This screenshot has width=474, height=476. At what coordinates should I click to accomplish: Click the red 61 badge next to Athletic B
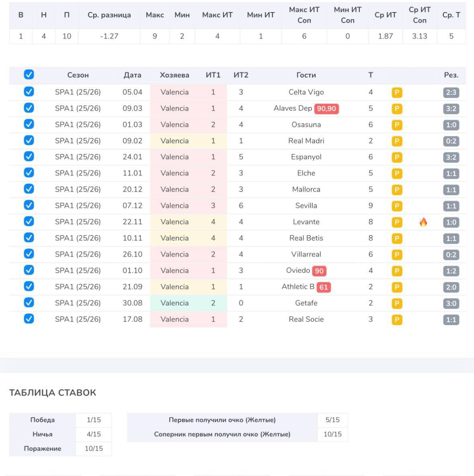tap(324, 287)
